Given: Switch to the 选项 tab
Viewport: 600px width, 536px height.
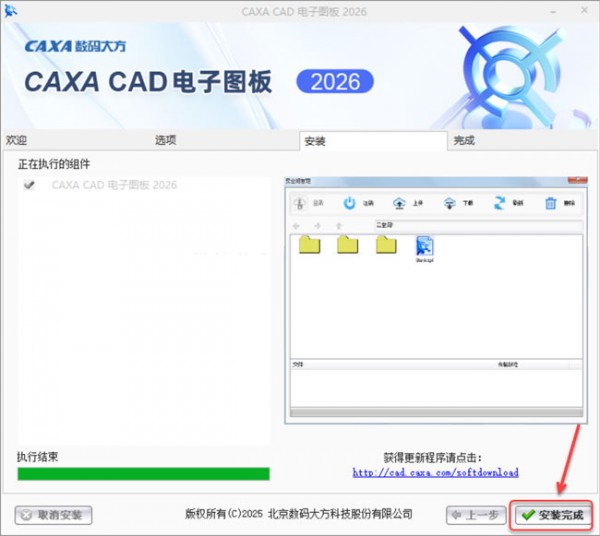Looking at the screenshot, I should click(x=165, y=140).
